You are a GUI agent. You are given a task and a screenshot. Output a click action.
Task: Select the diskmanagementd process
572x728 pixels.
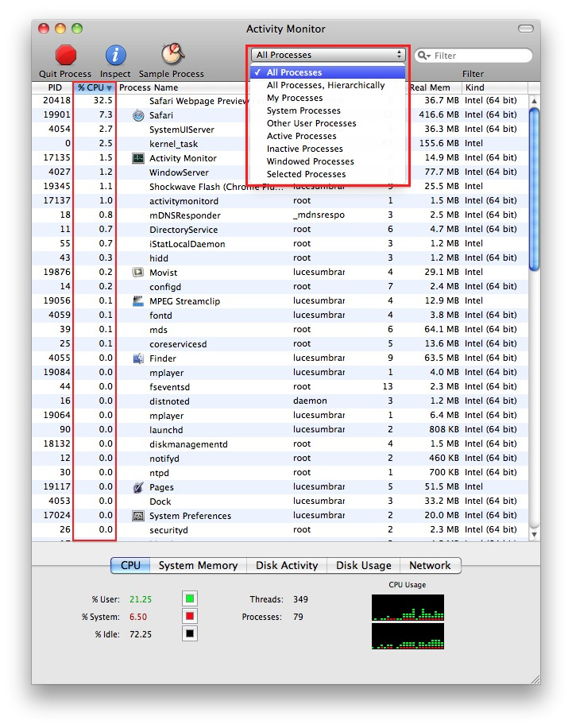pos(280,443)
